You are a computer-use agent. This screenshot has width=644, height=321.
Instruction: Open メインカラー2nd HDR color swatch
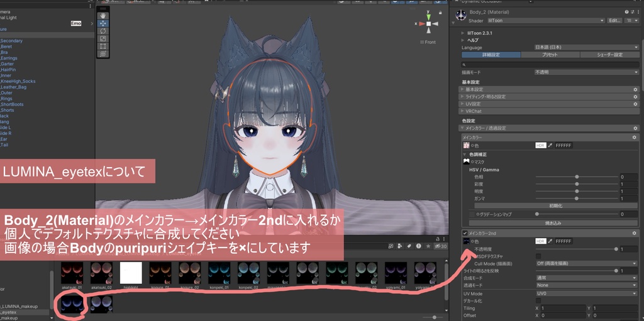(540, 241)
